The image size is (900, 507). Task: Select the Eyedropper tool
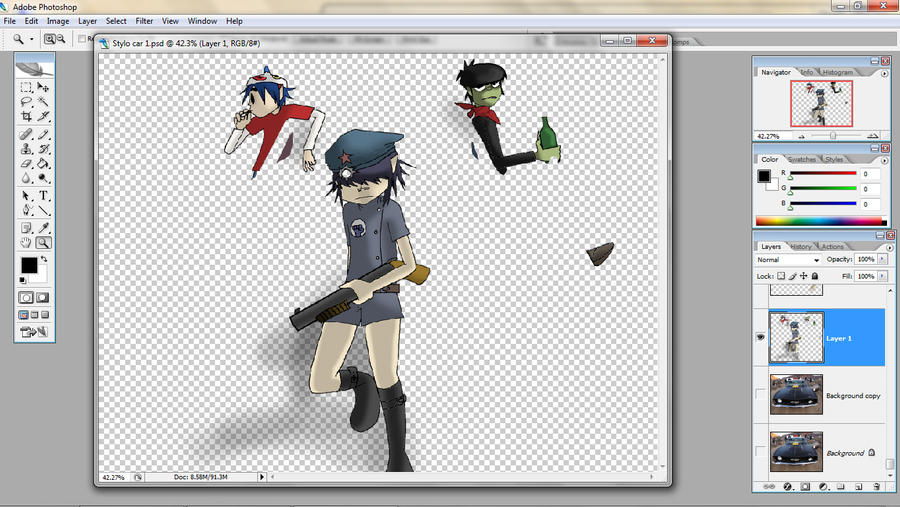click(x=43, y=227)
